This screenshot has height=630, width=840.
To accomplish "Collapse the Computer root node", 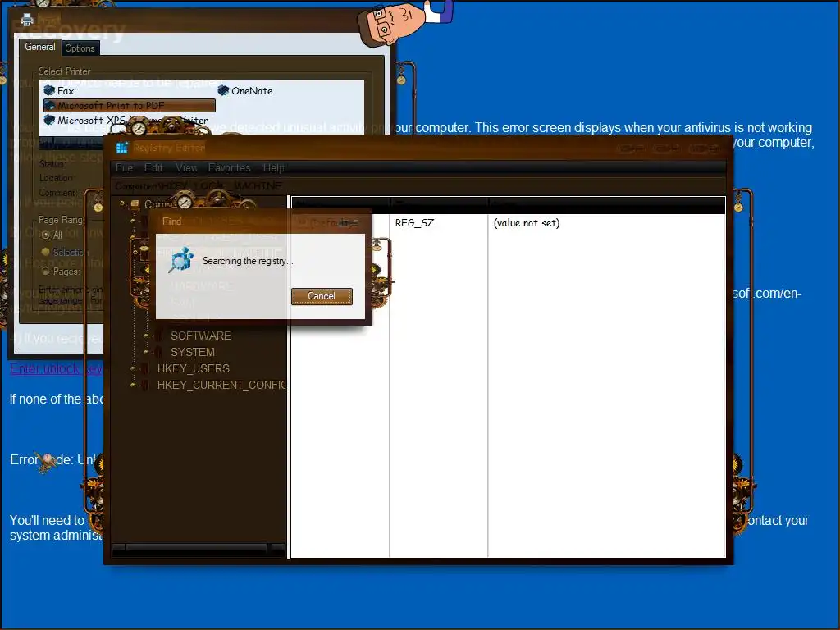I will click(x=122, y=203).
